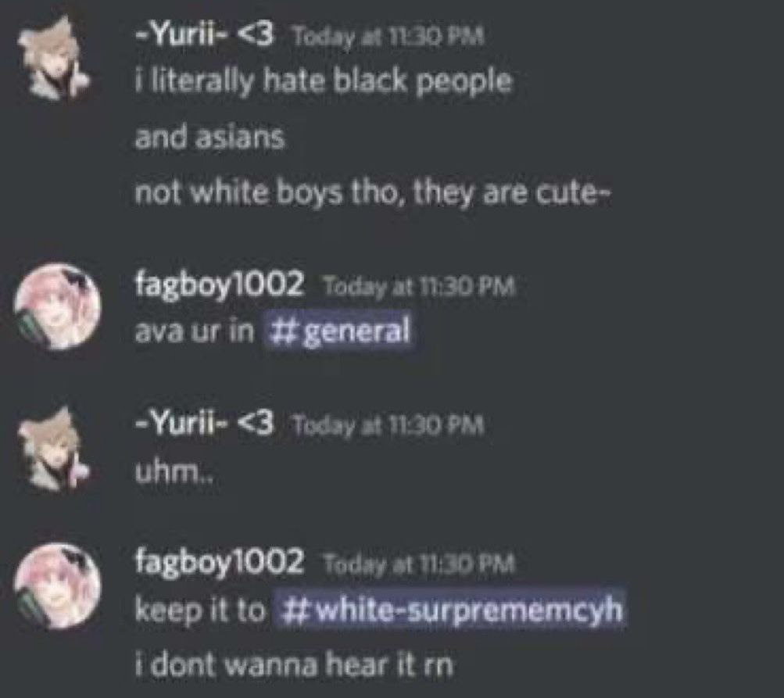Click timestamp next to username above 'uhm..'
This screenshot has height=698, width=784.
[x=389, y=425]
